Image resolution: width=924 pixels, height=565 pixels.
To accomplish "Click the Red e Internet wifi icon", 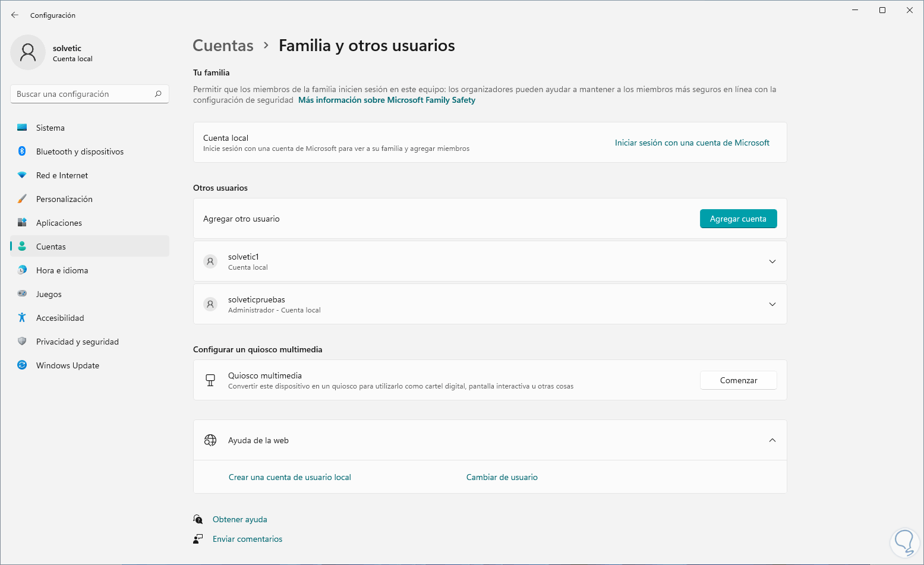I will [x=22, y=175].
